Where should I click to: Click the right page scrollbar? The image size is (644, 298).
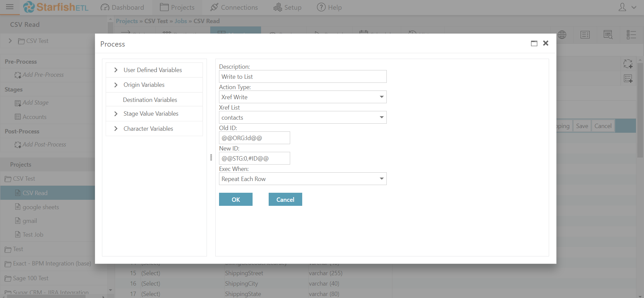click(x=640, y=111)
